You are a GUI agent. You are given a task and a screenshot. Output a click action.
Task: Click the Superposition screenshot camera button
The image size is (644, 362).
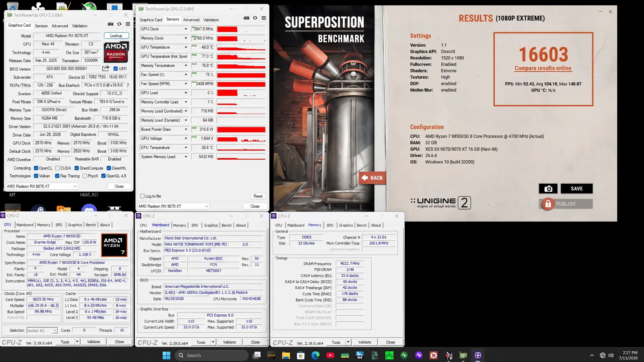coord(548,189)
